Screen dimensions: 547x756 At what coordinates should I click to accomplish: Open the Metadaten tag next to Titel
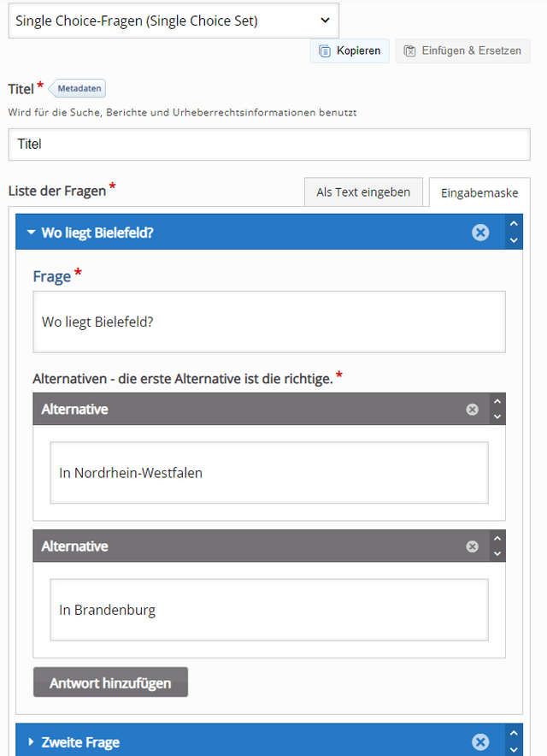(x=78, y=88)
